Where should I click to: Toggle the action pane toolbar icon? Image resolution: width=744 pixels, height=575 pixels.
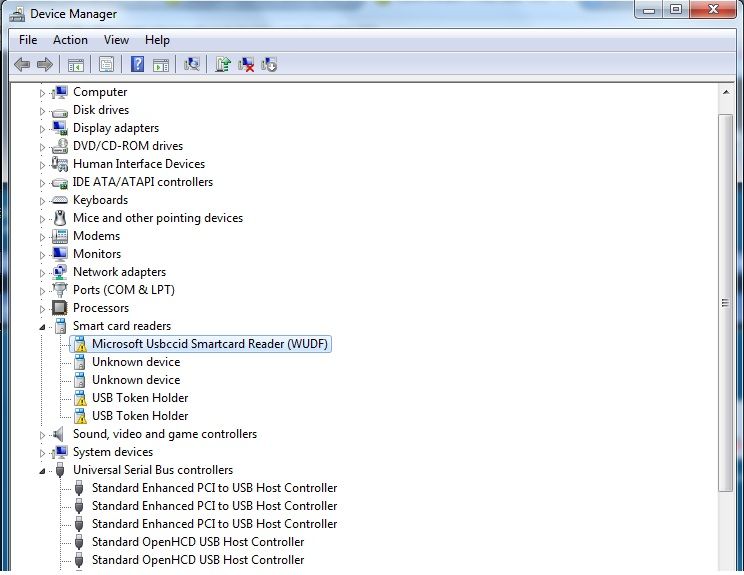(x=161, y=65)
